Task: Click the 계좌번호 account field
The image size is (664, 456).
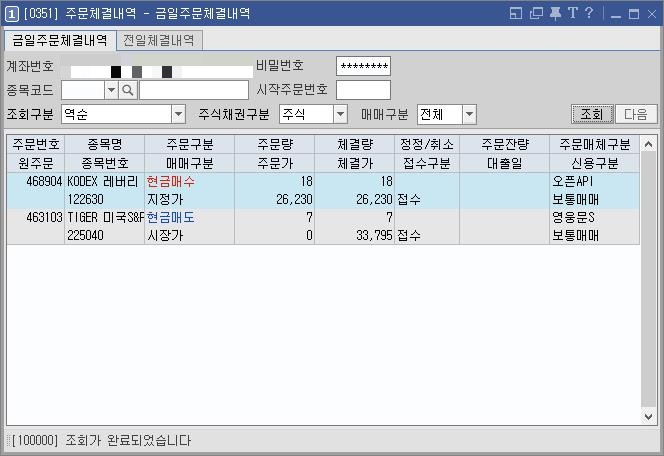Action: pos(161,72)
